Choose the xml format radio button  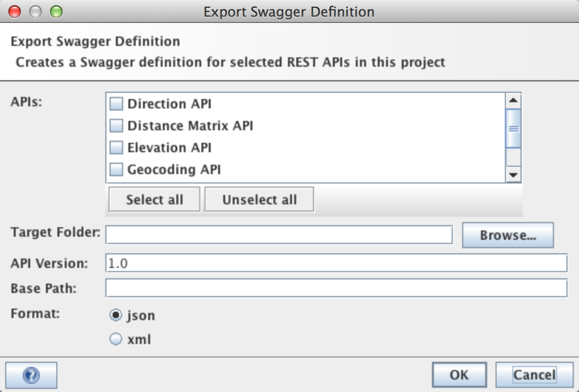tap(115, 339)
